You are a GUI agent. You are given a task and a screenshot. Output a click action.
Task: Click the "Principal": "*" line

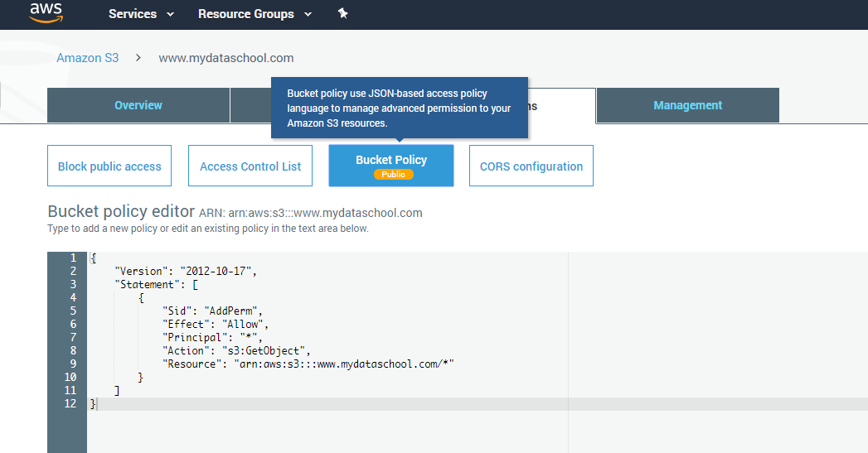point(212,337)
